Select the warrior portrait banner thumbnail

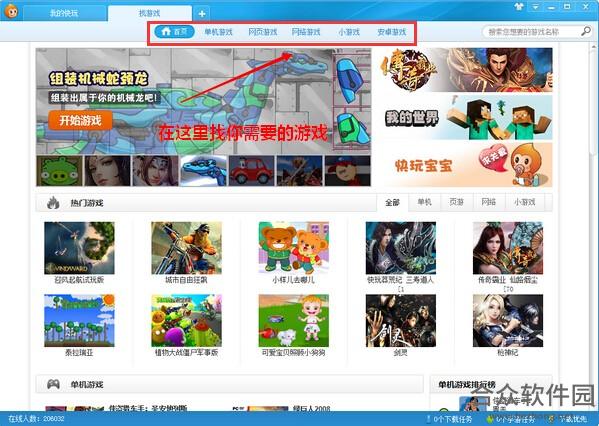155,171
